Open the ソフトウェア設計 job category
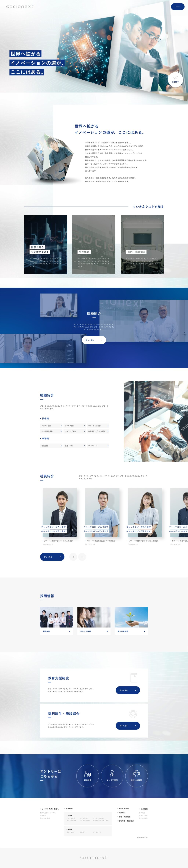 pos(98,426)
